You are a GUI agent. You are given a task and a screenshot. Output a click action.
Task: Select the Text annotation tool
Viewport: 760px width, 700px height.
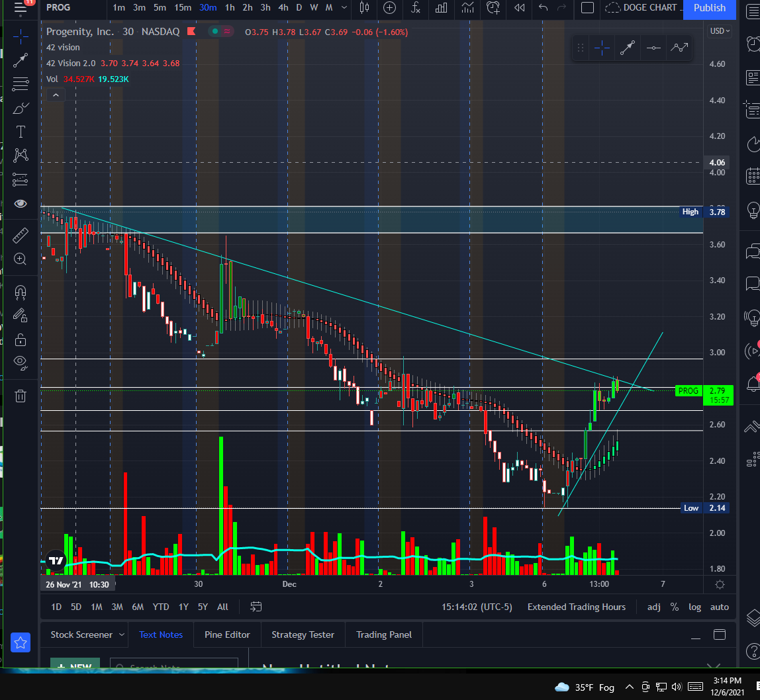pyautogui.click(x=21, y=132)
